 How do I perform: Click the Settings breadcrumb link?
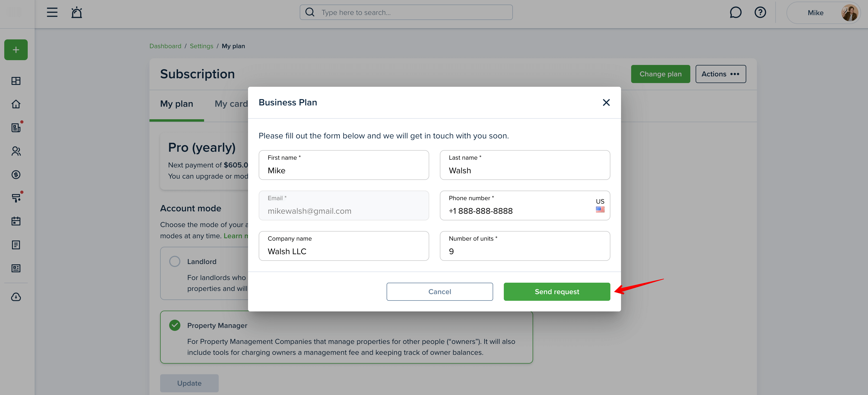tap(201, 46)
